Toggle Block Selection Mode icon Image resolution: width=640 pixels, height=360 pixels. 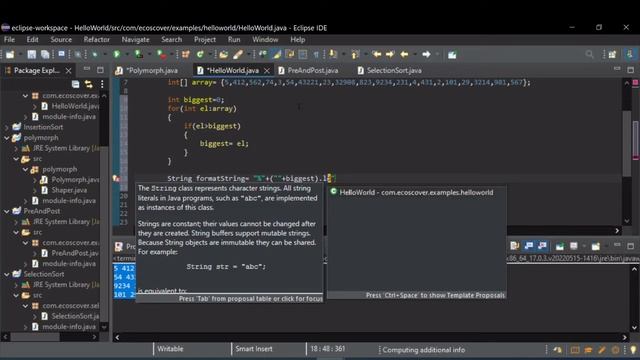303,54
